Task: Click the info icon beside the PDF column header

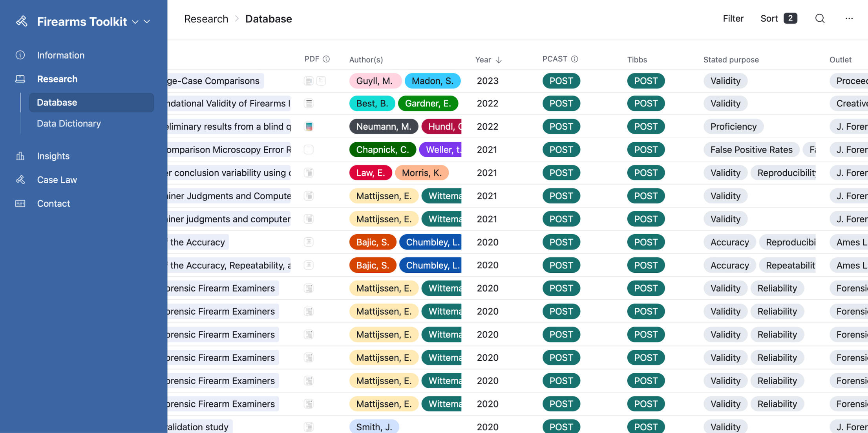Action: click(x=326, y=59)
